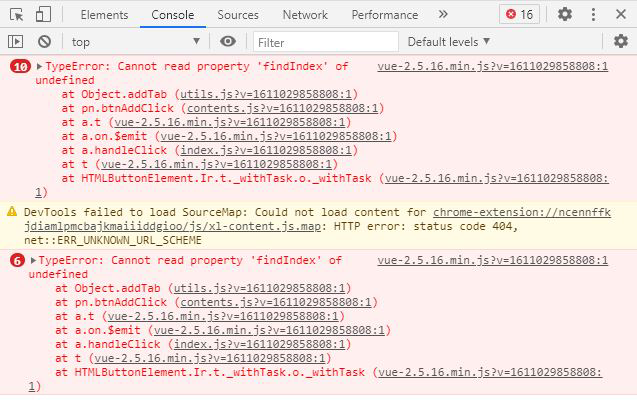Open vue link on first error's HTMLButtonElement _withTask line
The image size is (637, 400).
pyautogui.click(x=497, y=178)
